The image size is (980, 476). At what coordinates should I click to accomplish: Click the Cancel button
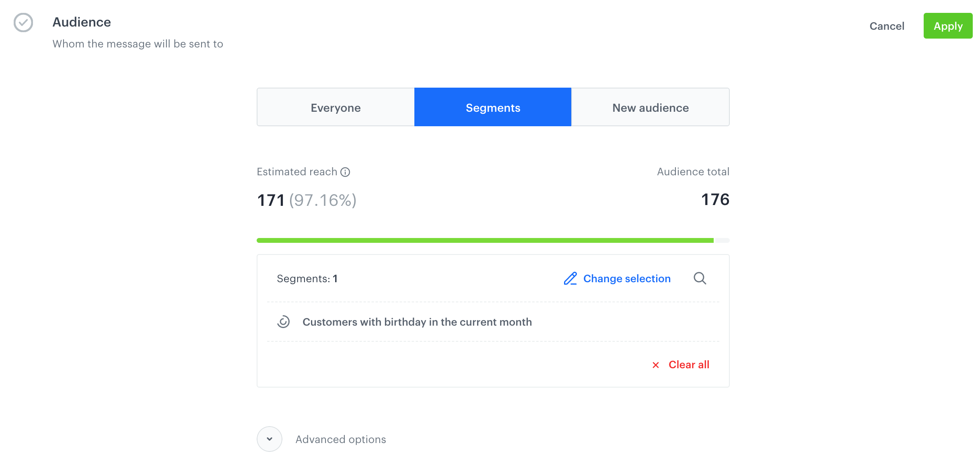887,26
